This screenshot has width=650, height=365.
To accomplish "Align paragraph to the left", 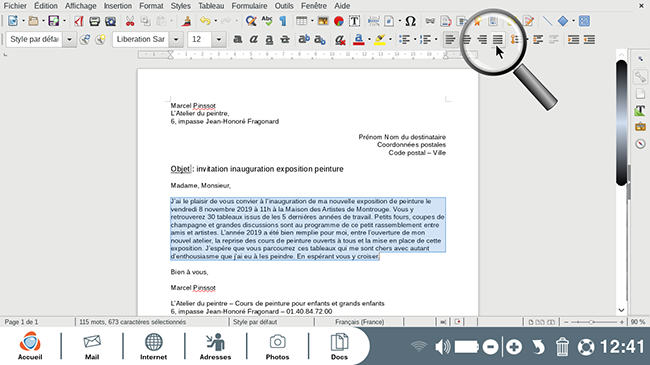I will tap(450, 39).
